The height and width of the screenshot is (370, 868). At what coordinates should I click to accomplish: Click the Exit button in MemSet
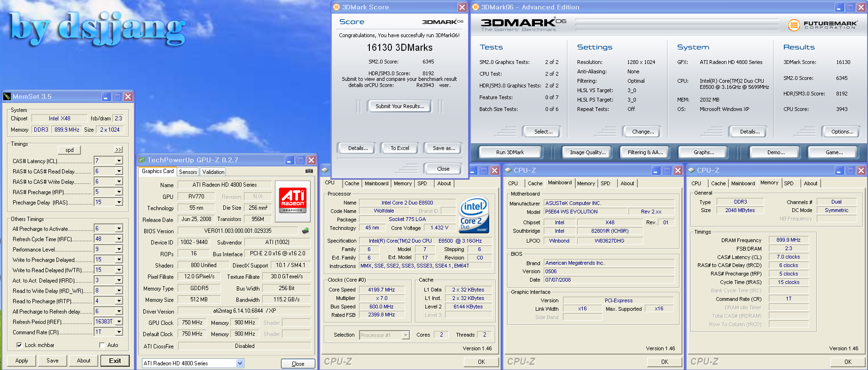coord(115,361)
